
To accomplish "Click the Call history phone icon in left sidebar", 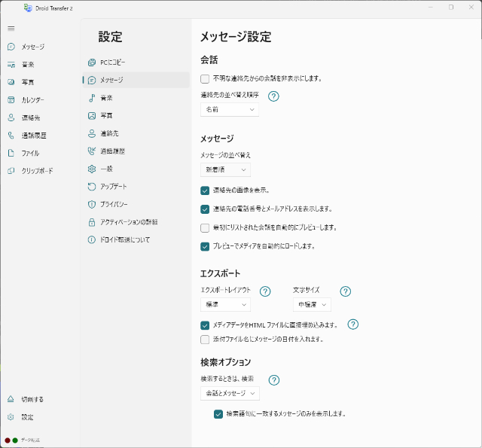I will (11, 136).
